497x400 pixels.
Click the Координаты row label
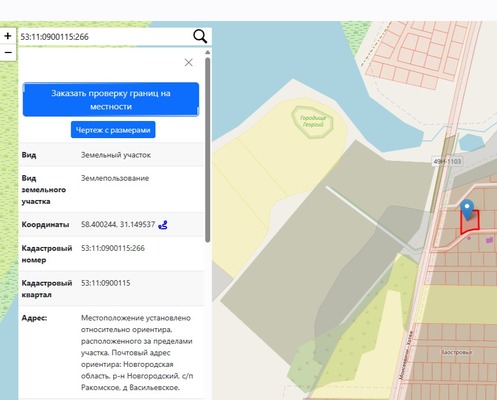(x=45, y=225)
